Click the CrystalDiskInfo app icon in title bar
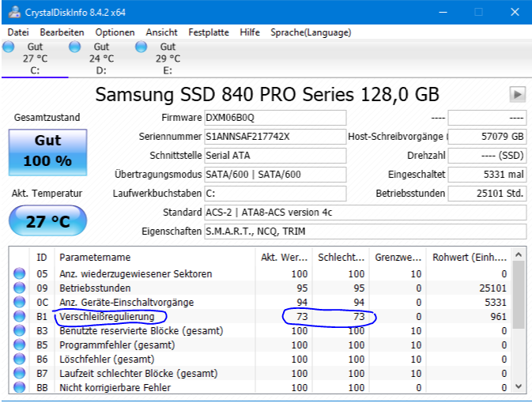532x403 pixels. tap(14, 12)
